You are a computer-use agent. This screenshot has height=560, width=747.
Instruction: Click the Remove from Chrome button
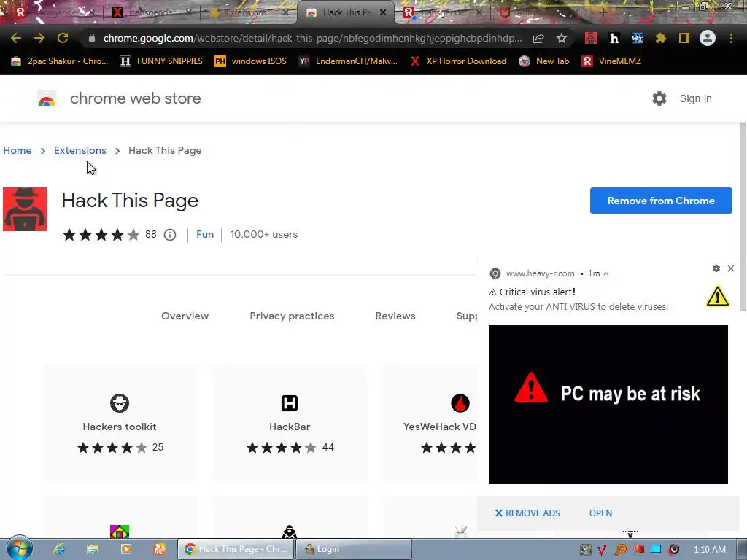pos(661,201)
